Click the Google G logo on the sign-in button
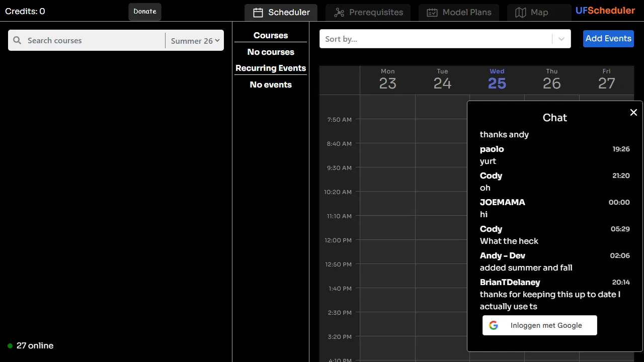The height and width of the screenshot is (362, 644). [494, 325]
